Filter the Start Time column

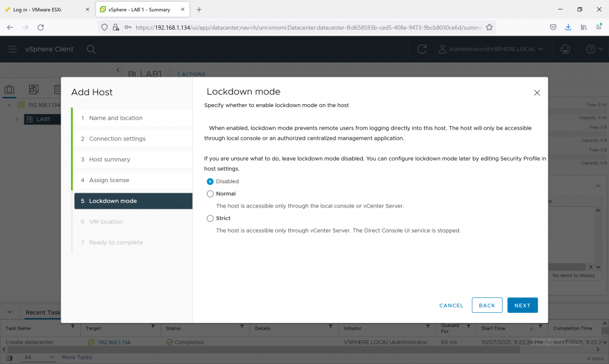pyautogui.click(x=540, y=327)
